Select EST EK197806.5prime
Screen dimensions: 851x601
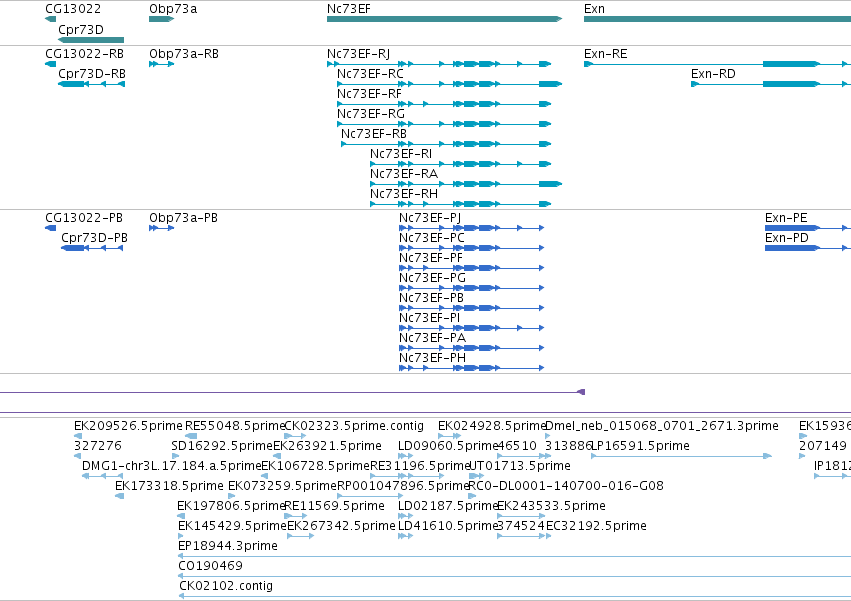pos(181,516)
